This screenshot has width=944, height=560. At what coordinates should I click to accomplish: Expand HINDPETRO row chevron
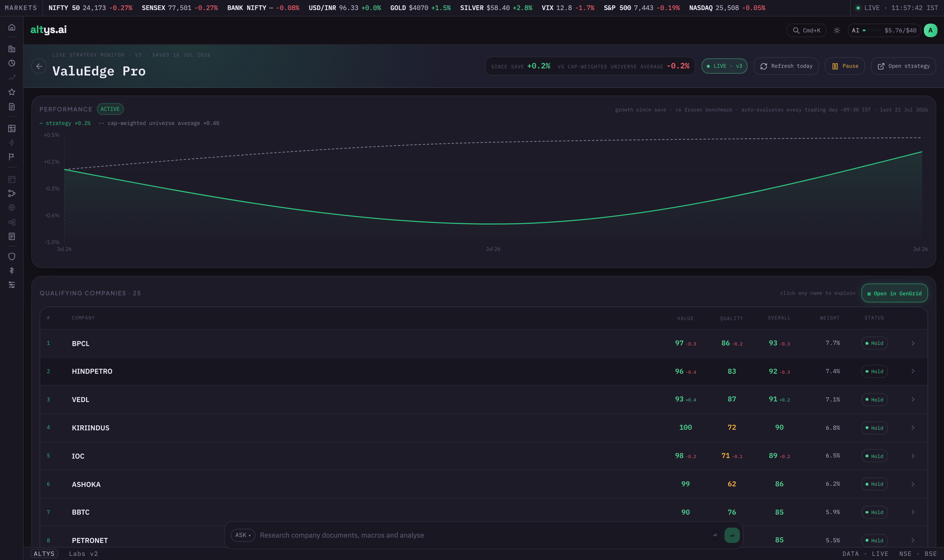[913, 371]
